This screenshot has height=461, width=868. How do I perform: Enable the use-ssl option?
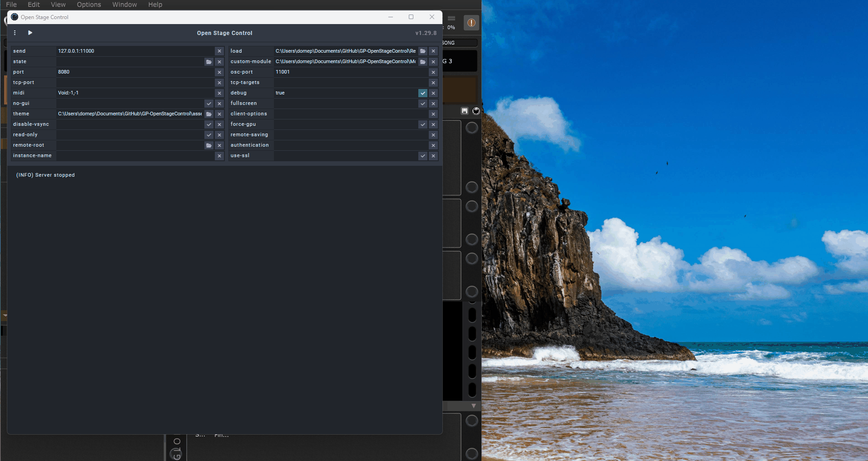[x=423, y=156]
